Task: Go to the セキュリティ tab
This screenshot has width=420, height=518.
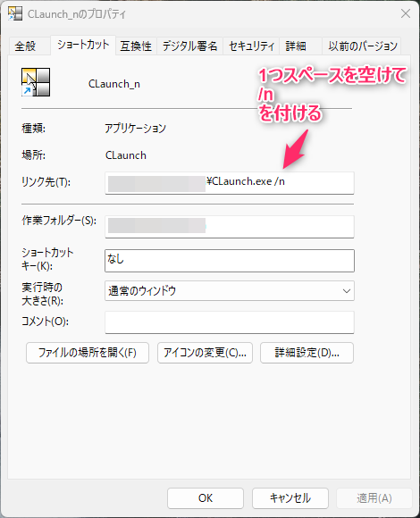Action: [x=251, y=46]
